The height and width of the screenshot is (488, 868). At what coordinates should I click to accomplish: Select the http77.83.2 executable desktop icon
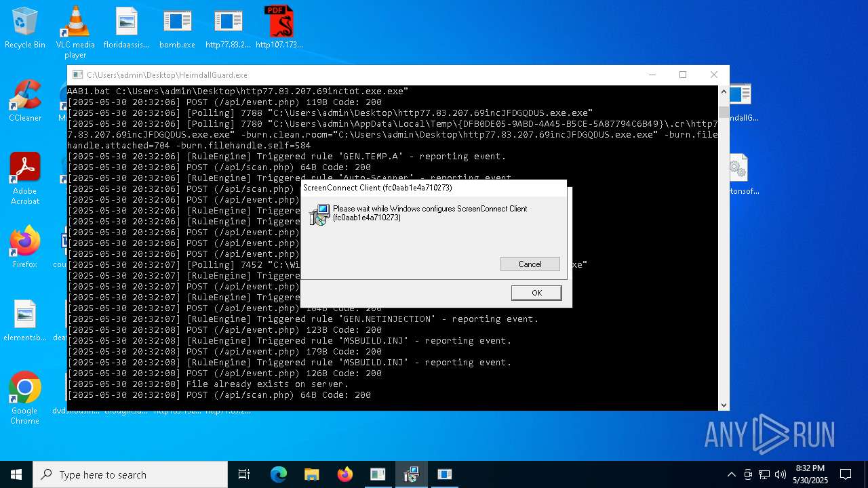tap(228, 28)
